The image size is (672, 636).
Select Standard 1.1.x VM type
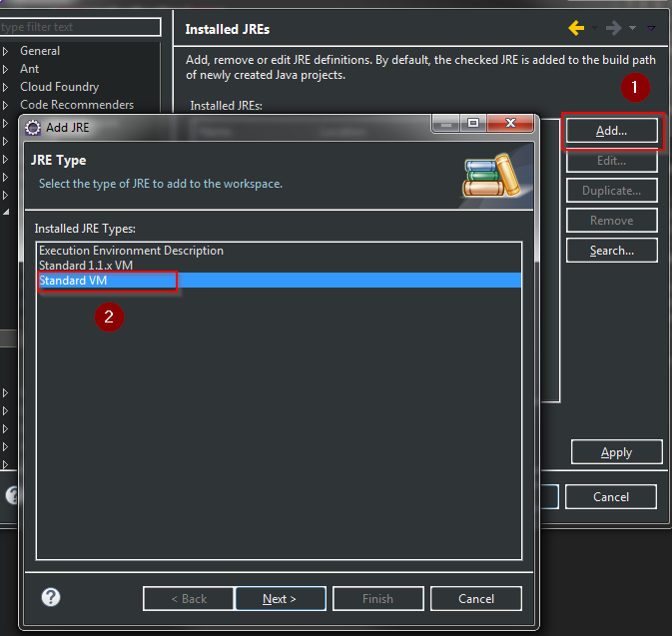tap(279, 266)
